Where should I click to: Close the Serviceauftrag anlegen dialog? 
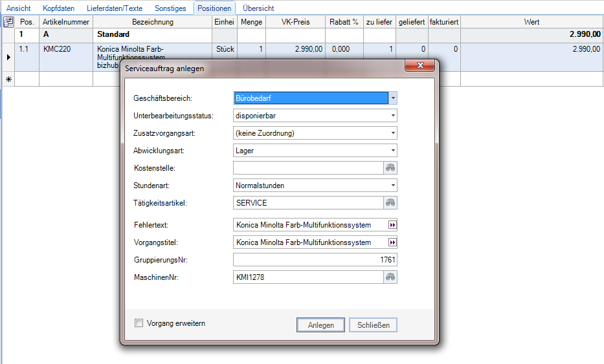click(421, 67)
